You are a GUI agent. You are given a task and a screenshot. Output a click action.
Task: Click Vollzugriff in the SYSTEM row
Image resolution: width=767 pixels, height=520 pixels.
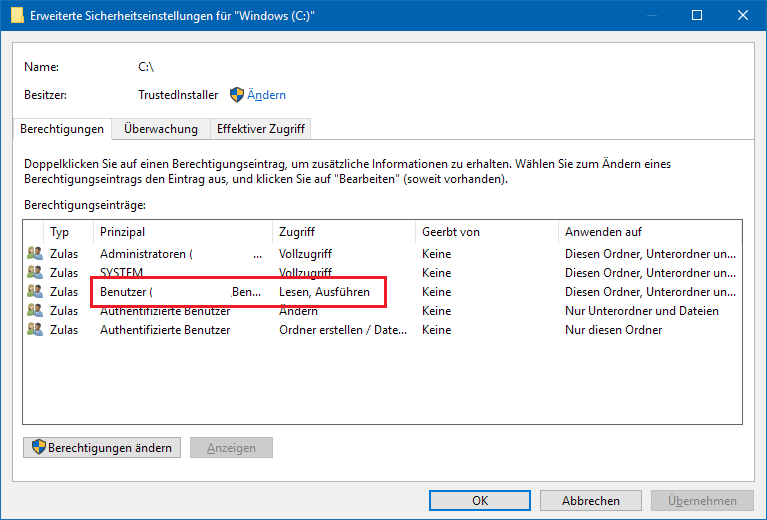(305, 272)
